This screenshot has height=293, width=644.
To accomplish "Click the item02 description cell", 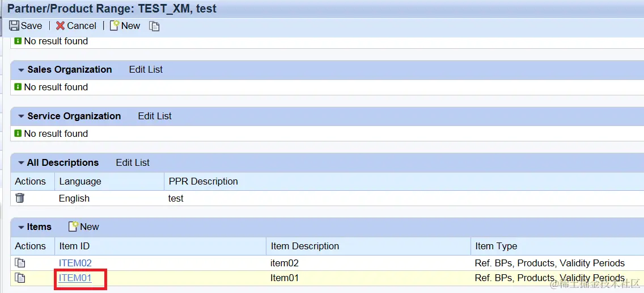I will [x=284, y=263].
